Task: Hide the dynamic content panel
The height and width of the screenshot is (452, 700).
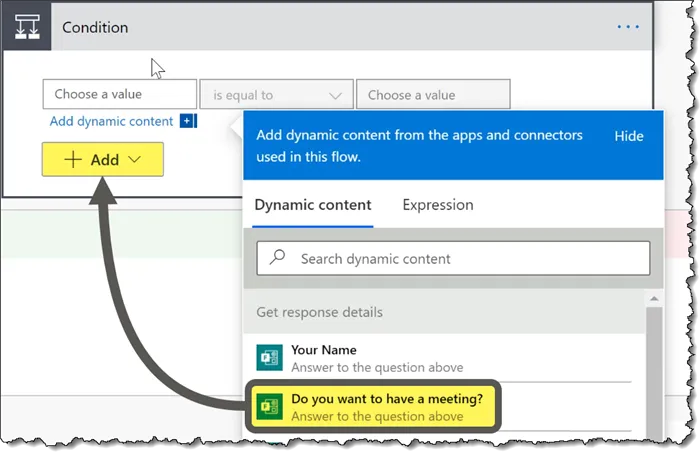Action: pyautogui.click(x=628, y=137)
